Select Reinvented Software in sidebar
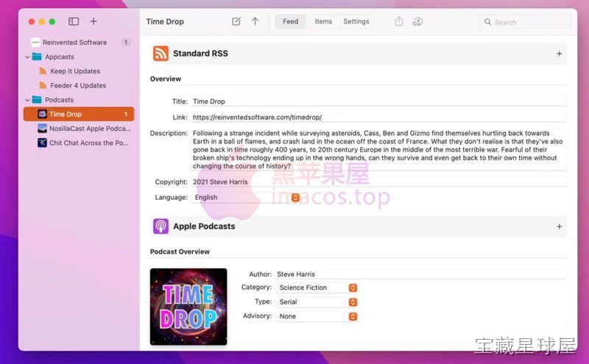The height and width of the screenshot is (364, 589). pyautogui.click(x=79, y=43)
